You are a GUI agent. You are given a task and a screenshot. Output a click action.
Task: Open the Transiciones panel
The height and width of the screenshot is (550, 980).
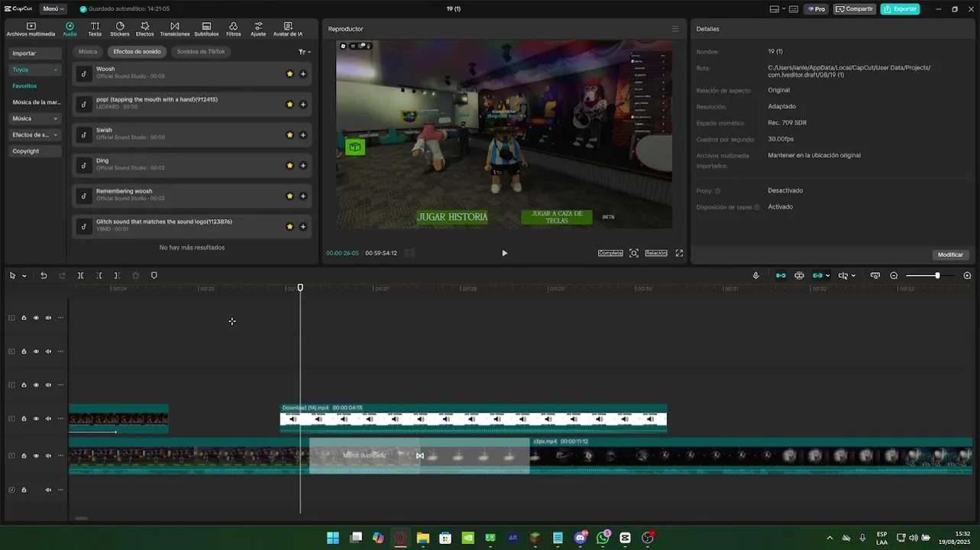coord(175,29)
